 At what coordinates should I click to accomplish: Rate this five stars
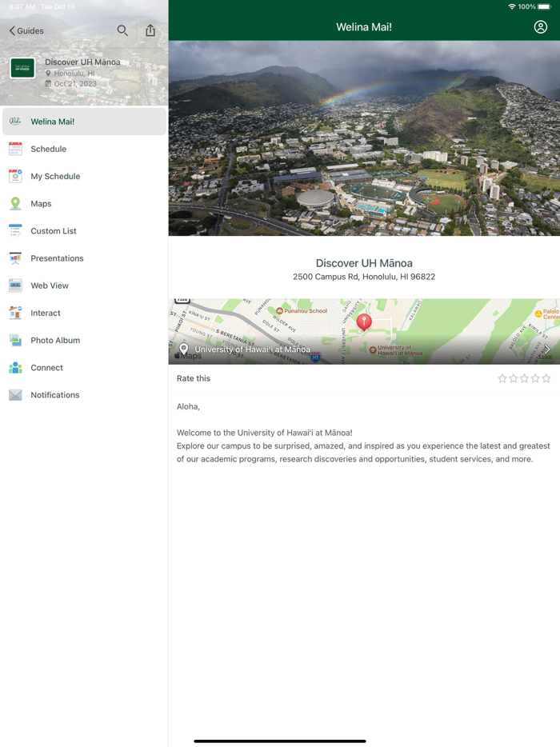(546, 378)
